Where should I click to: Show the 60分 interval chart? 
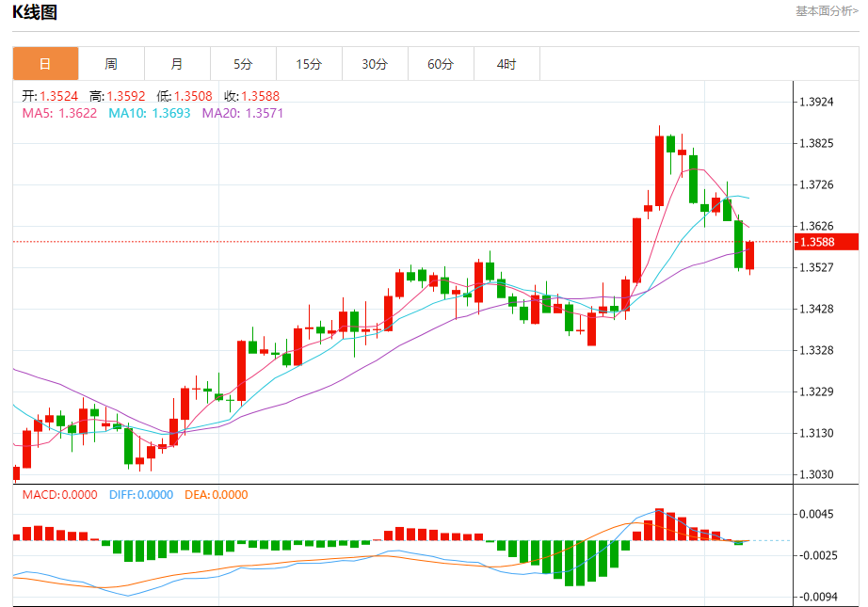(x=441, y=64)
